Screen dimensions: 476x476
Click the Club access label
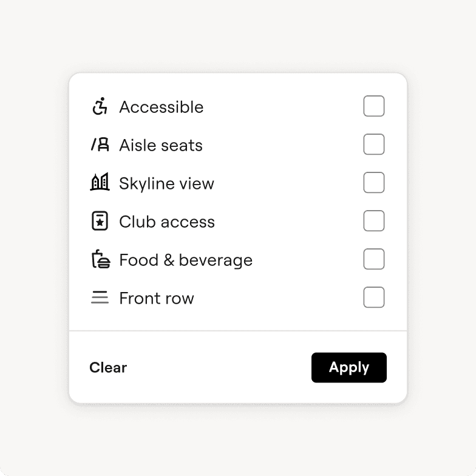(x=166, y=222)
